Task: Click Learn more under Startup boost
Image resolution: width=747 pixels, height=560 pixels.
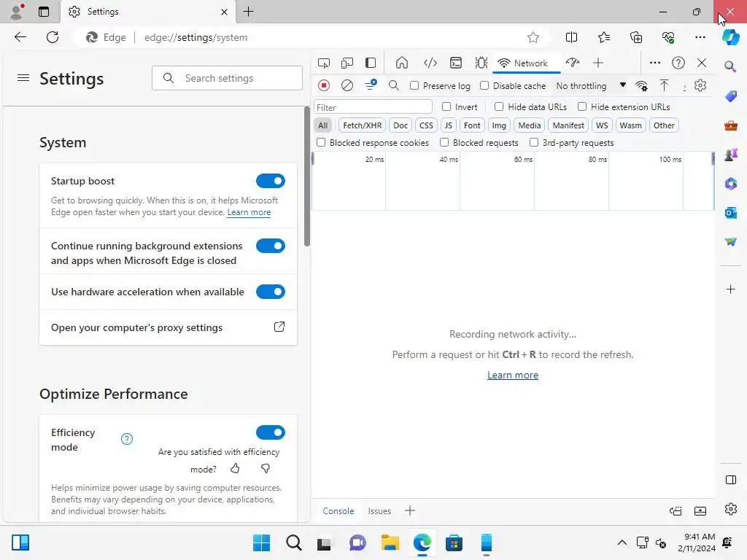Action: [249, 212]
